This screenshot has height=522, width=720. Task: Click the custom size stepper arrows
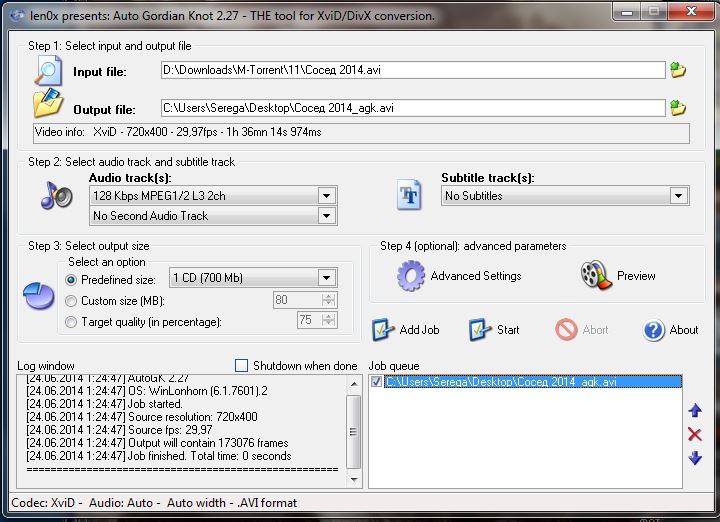(x=328, y=300)
